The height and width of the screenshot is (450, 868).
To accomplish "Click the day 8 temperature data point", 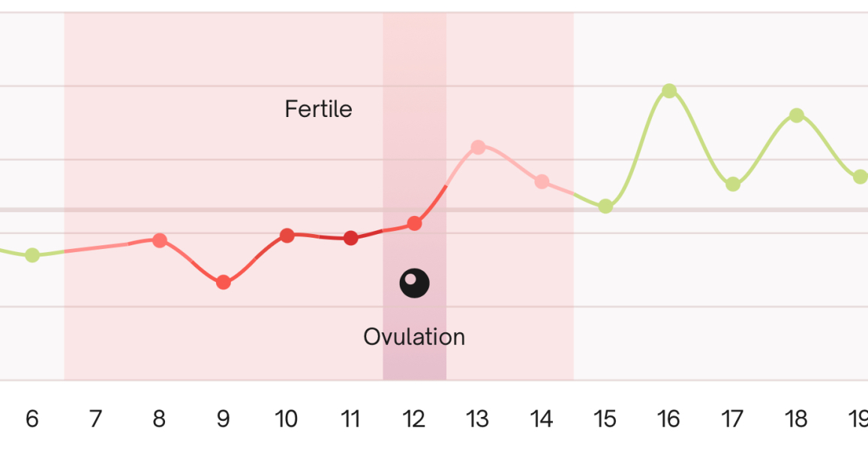I will click(159, 240).
